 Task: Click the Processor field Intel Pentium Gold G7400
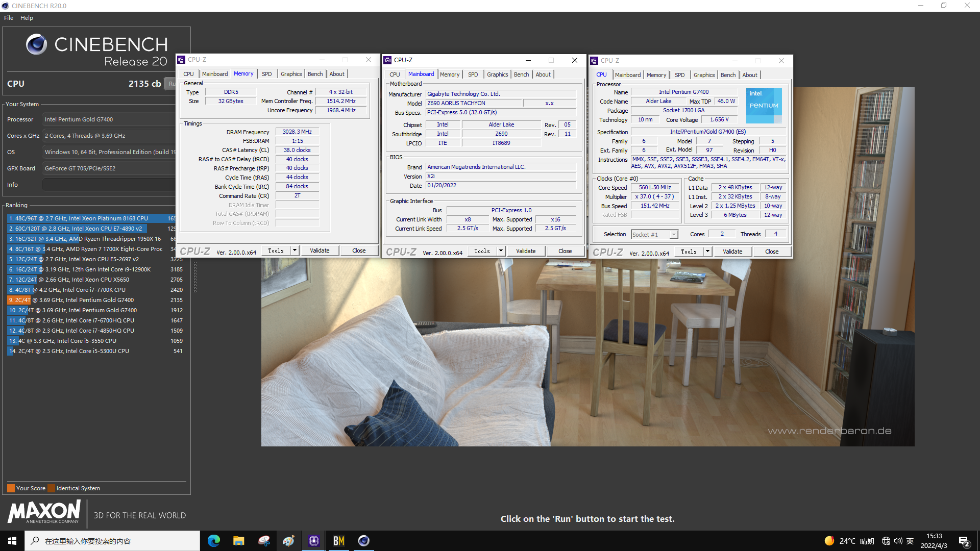point(109,119)
